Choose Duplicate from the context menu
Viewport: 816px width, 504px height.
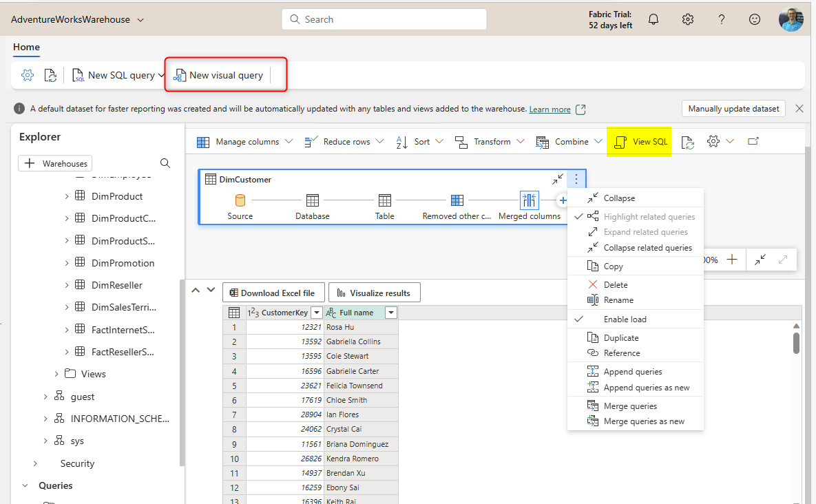[620, 338]
